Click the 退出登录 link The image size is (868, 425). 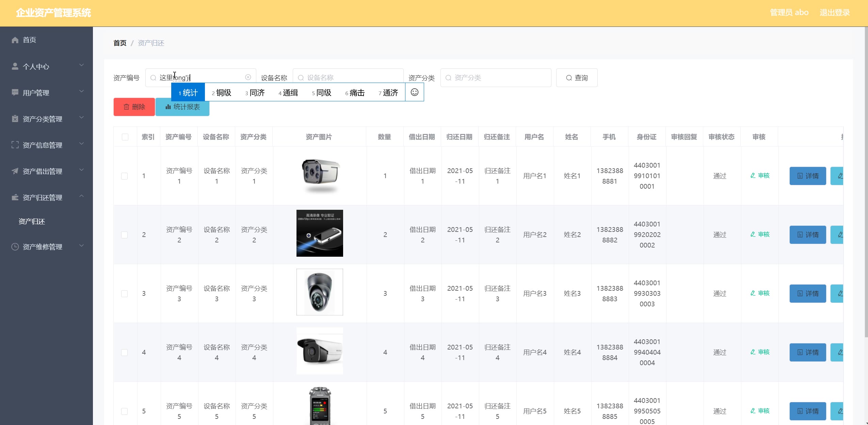[834, 13]
